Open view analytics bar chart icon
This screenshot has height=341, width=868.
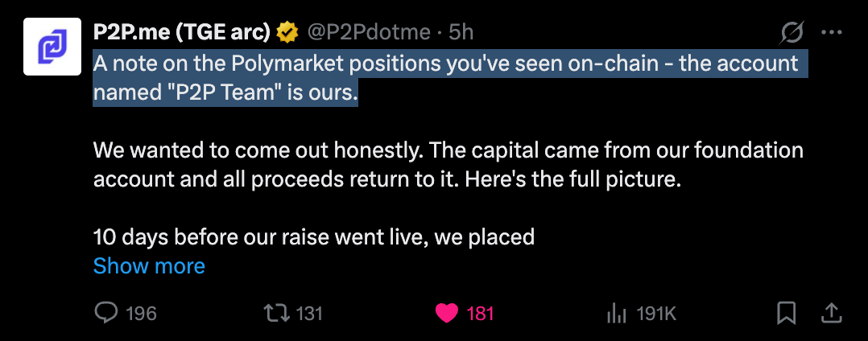point(616,313)
